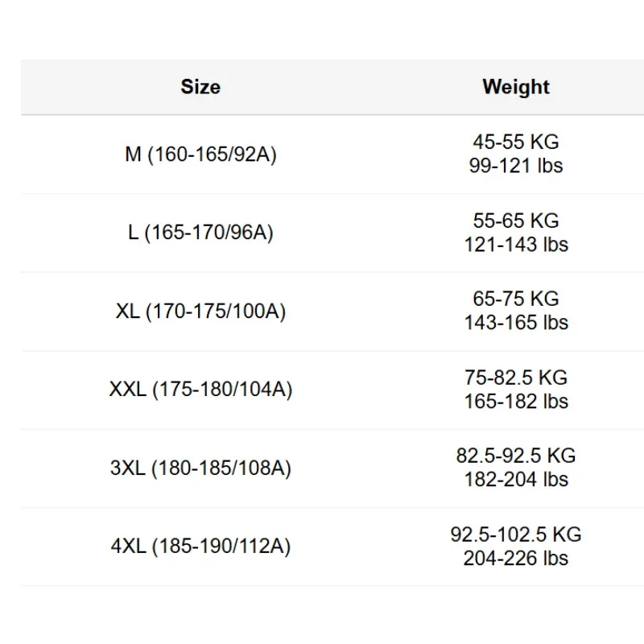
Task: Select the M (160-165/92A) size cell
Action: click(x=200, y=155)
